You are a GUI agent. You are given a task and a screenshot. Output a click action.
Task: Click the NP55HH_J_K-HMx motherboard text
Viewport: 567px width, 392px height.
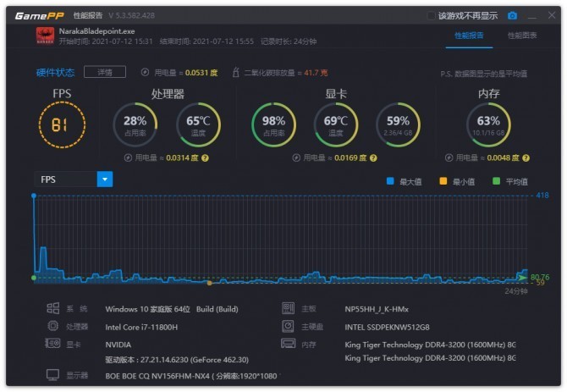pos(377,310)
